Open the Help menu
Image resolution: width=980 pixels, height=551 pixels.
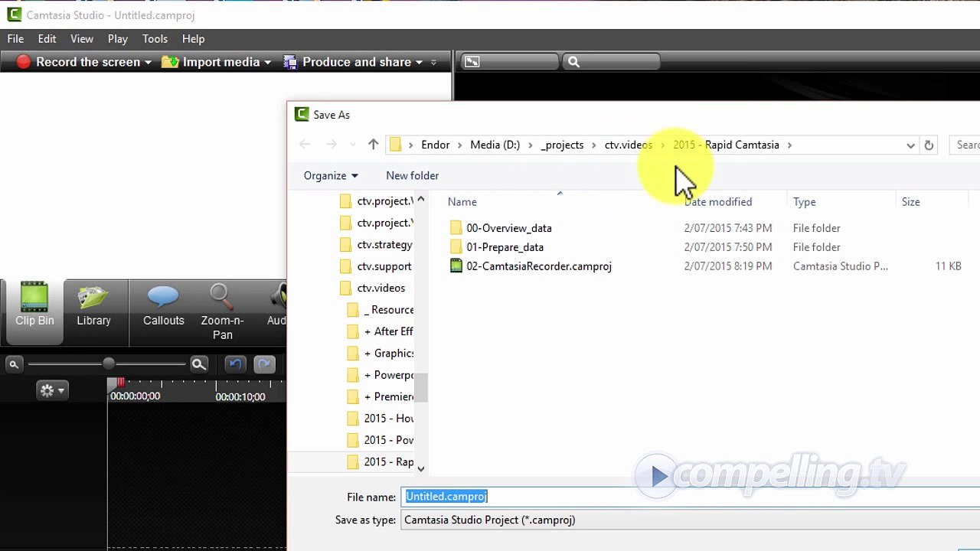tap(193, 39)
